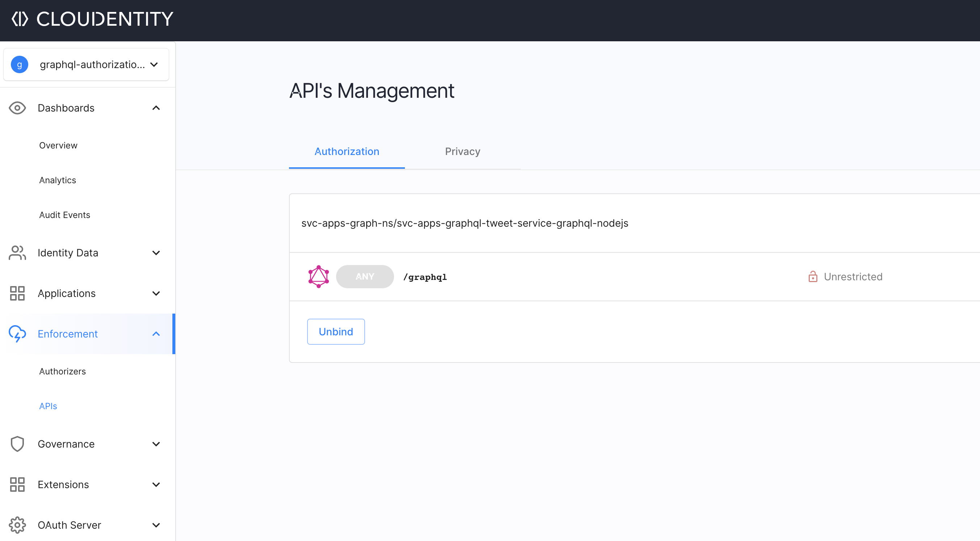Click the red lock icon beside Unrestricted
The width and height of the screenshot is (980, 541).
(813, 277)
